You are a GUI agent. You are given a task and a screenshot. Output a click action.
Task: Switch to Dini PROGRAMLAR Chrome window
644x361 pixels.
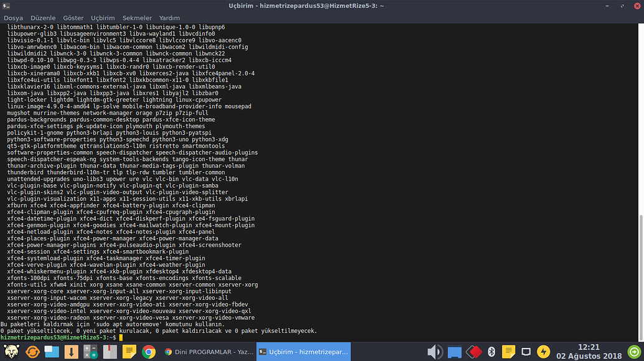click(208, 352)
